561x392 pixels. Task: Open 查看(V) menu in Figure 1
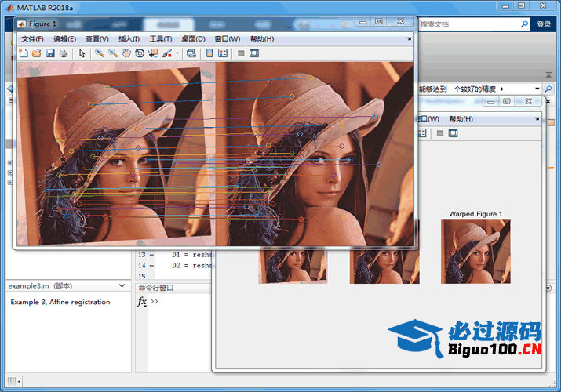[97, 38]
